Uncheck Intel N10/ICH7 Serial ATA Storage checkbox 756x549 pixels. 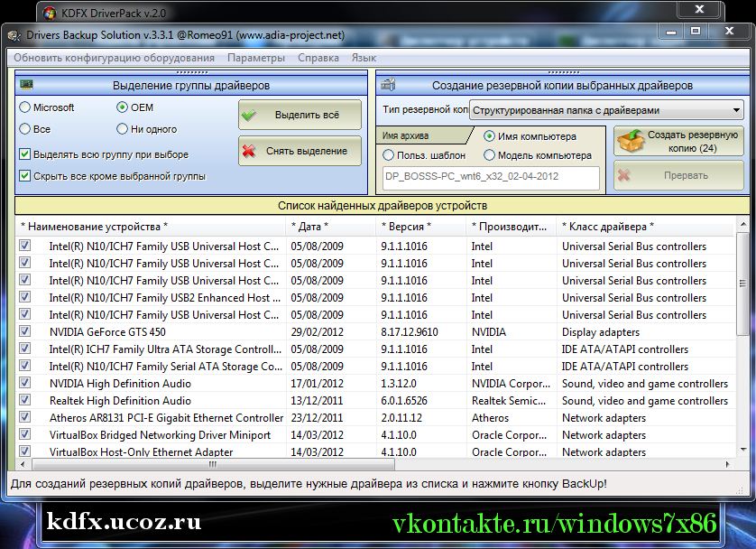point(24,365)
